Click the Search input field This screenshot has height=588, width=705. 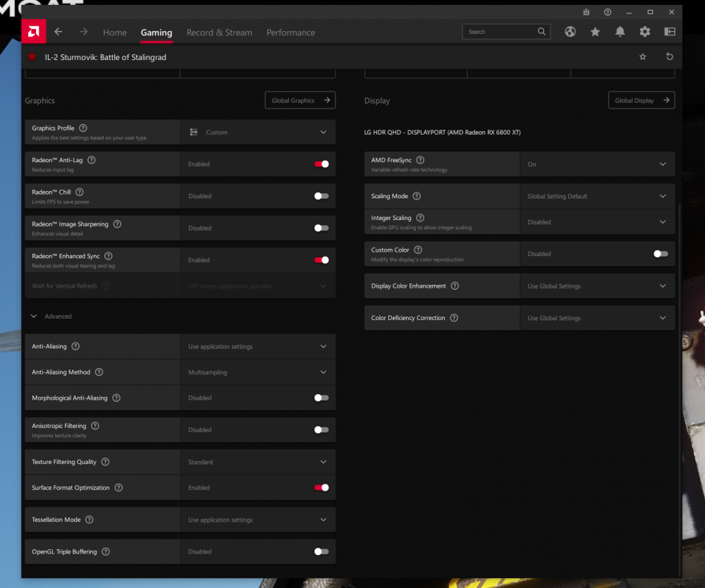[x=501, y=32]
